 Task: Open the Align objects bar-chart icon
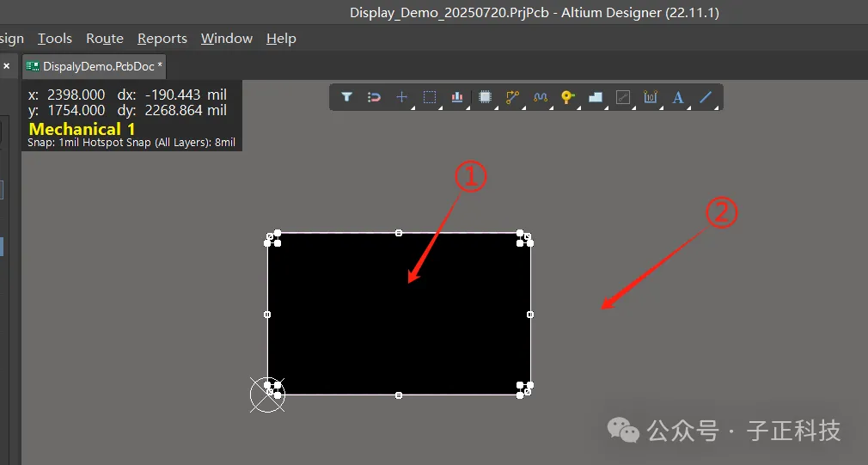point(457,97)
